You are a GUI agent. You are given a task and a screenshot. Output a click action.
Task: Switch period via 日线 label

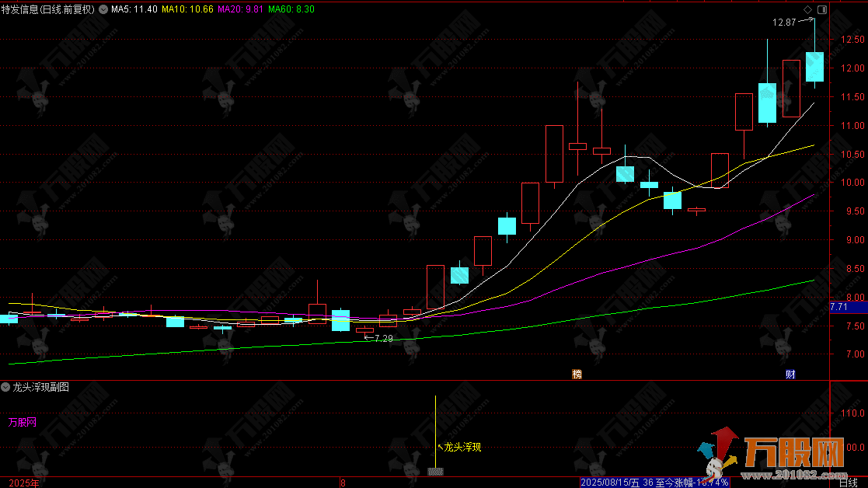pyautogui.click(x=849, y=483)
